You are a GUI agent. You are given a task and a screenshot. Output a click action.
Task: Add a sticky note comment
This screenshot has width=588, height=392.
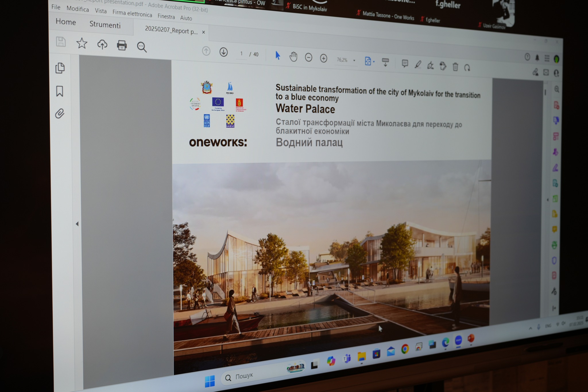[405, 63]
